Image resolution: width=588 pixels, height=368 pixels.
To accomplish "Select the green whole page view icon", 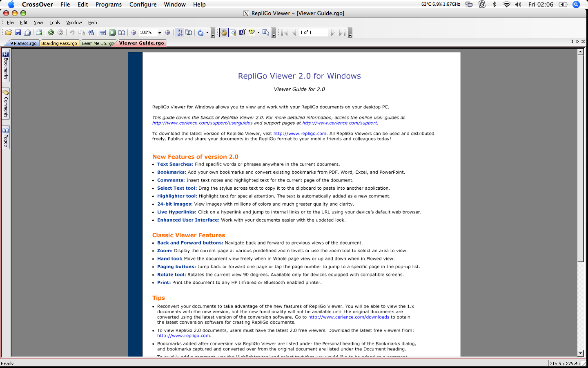I will (x=112, y=32).
